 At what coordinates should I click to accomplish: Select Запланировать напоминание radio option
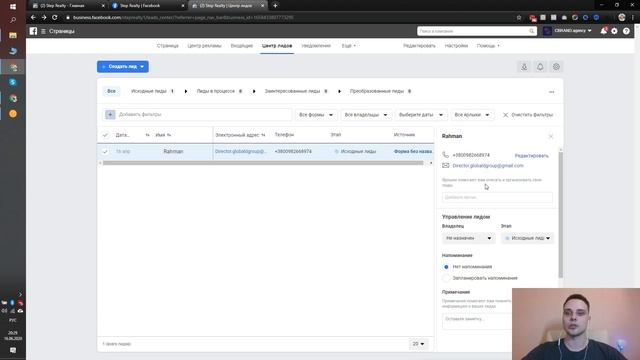tap(446, 278)
